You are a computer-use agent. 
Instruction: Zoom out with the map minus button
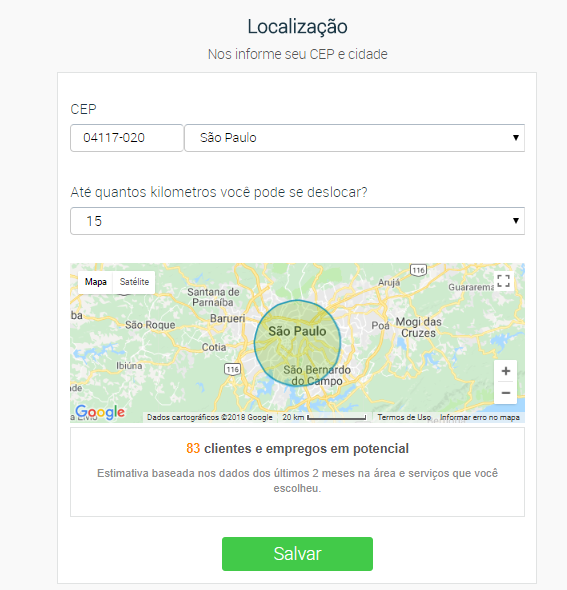tap(506, 393)
